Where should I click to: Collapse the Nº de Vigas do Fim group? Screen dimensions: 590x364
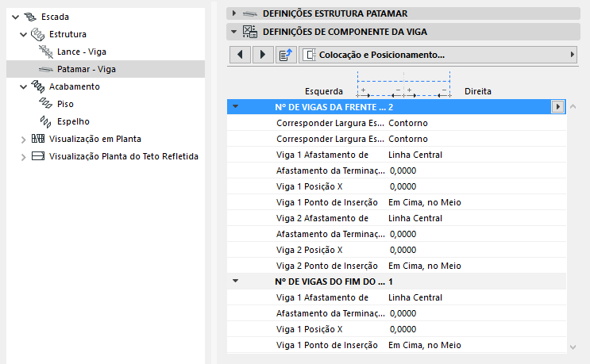coord(236,281)
